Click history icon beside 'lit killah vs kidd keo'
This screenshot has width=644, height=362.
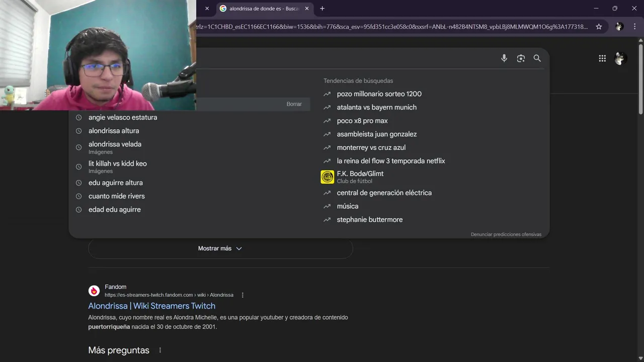coord(78,167)
